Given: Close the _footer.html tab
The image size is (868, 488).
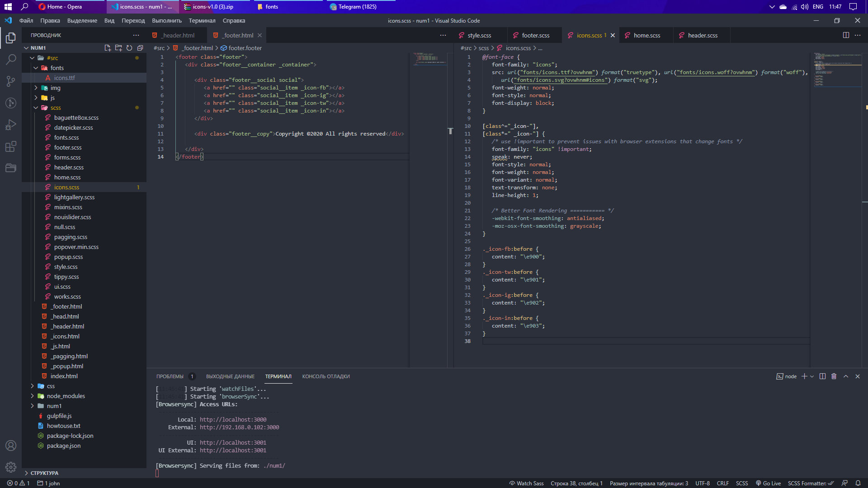Looking at the screenshot, I should pos(259,35).
